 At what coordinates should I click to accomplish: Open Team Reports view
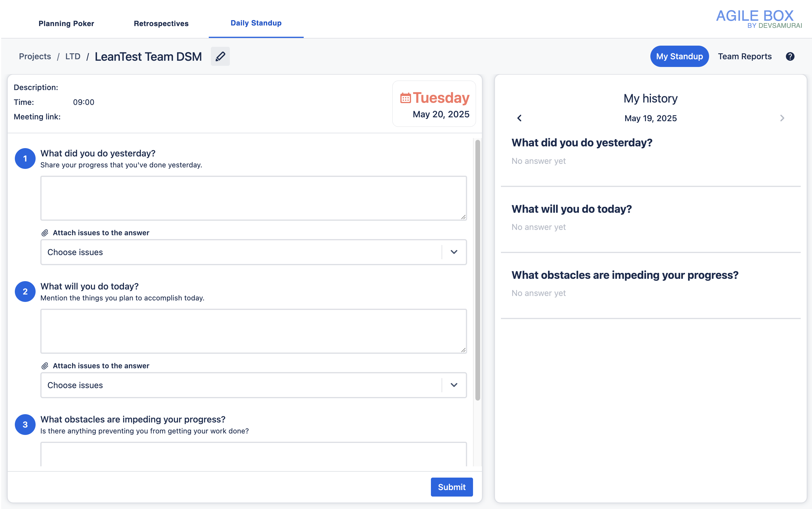pos(744,56)
